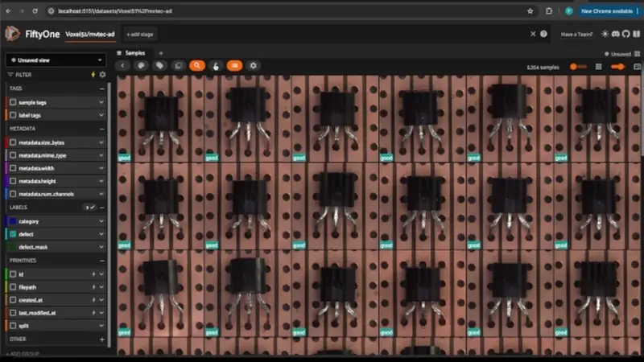Open the sidebar settings gear next to FILTER
644x362 pixels.
(x=102, y=75)
